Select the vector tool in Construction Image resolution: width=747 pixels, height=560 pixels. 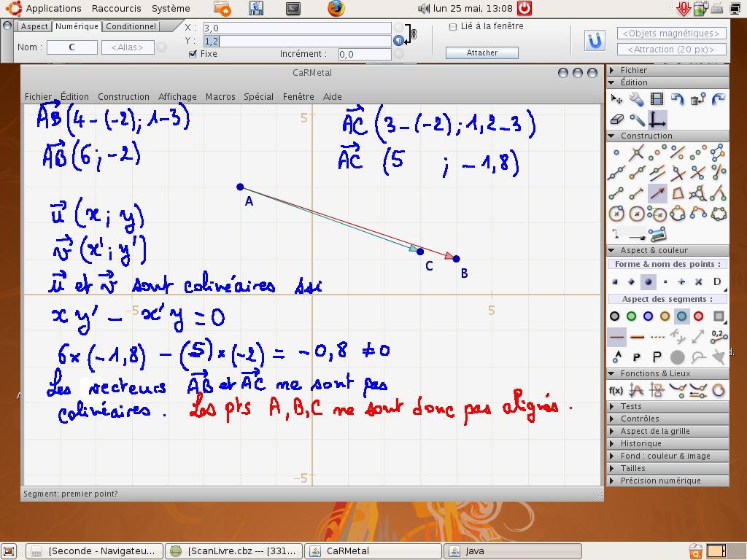click(x=657, y=193)
